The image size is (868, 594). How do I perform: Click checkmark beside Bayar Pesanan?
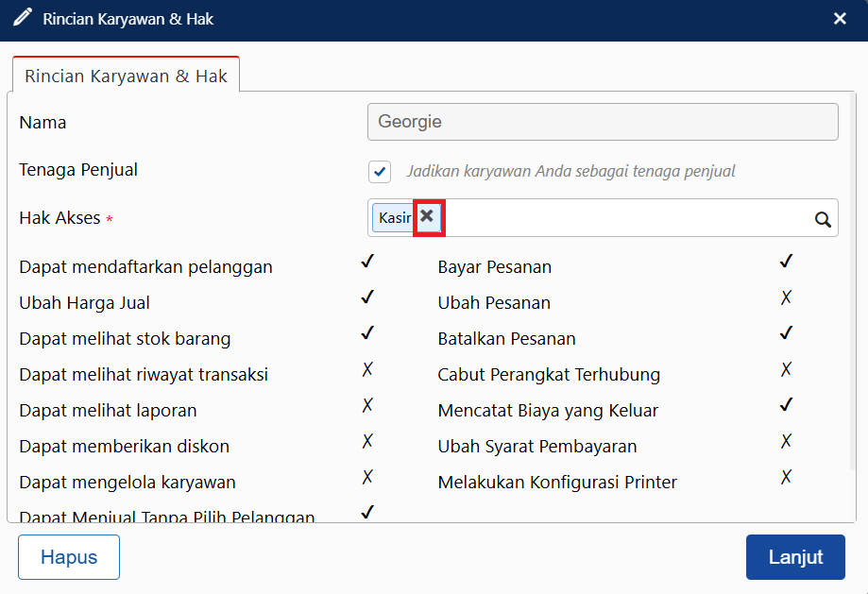click(x=786, y=262)
